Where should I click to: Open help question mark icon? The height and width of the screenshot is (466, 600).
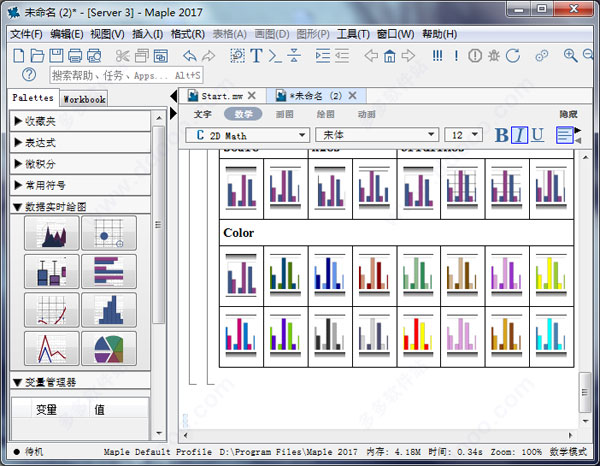click(29, 75)
